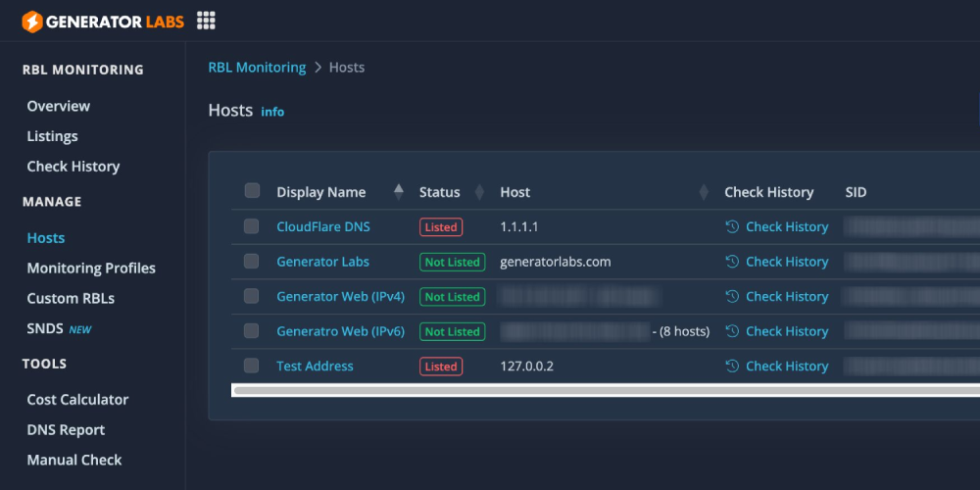
Task: Open Custom RBLs in the sidebar
Action: coord(71,299)
